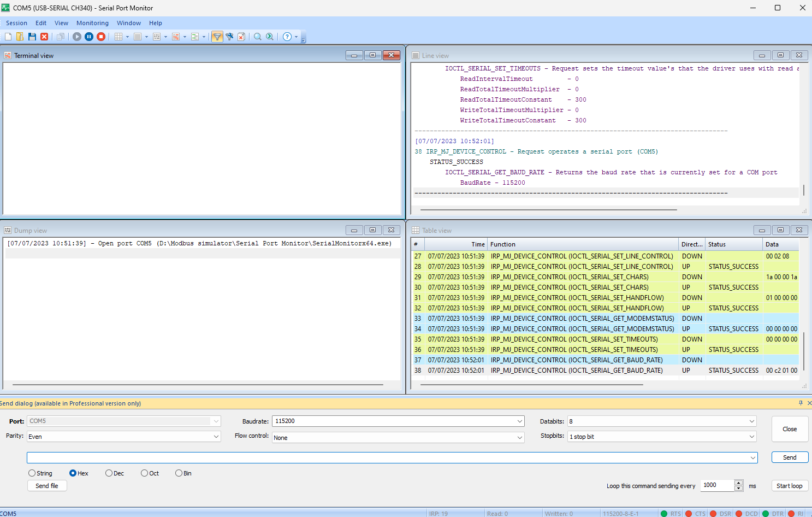Expand the Baudrate dropdown
The width and height of the screenshot is (812, 517).
click(519, 421)
